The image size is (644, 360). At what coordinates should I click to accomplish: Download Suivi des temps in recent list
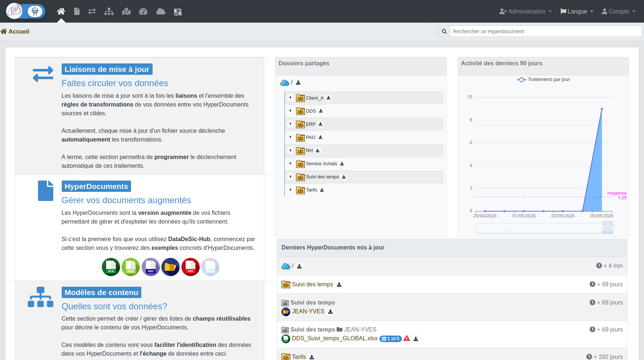(339, 284)
